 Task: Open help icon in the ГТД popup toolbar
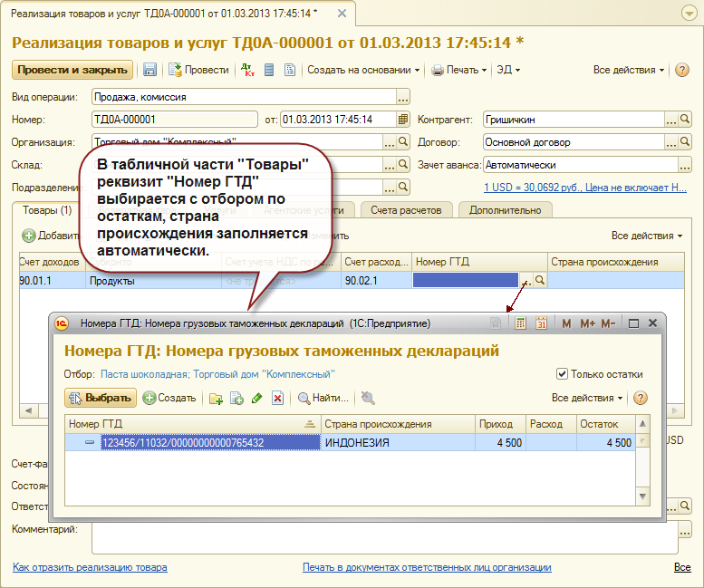coord(641,398)
